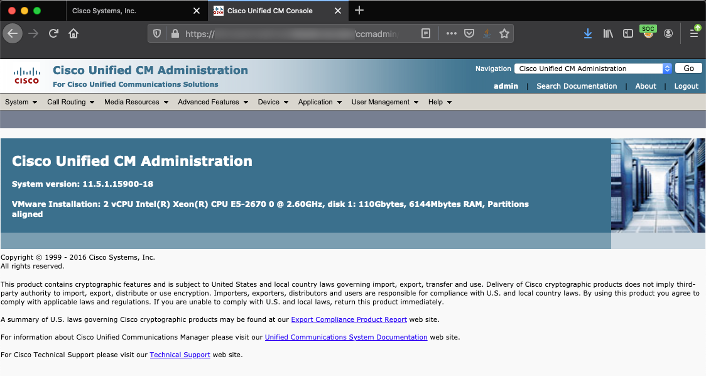Open the Help menu
706x376 pixels.
pos(439,102)
